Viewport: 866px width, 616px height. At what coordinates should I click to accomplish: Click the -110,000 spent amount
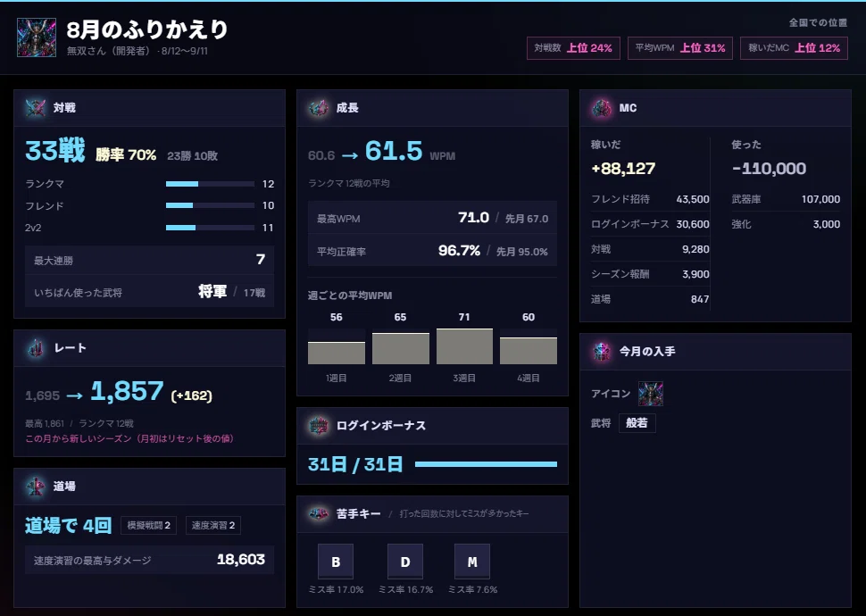(770, 169)
